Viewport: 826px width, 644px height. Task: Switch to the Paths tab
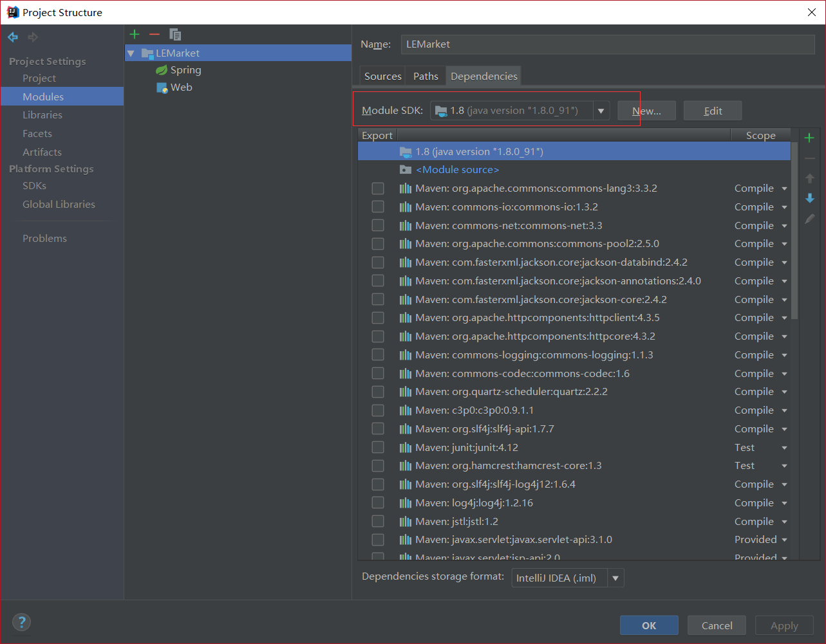point(426,76)
